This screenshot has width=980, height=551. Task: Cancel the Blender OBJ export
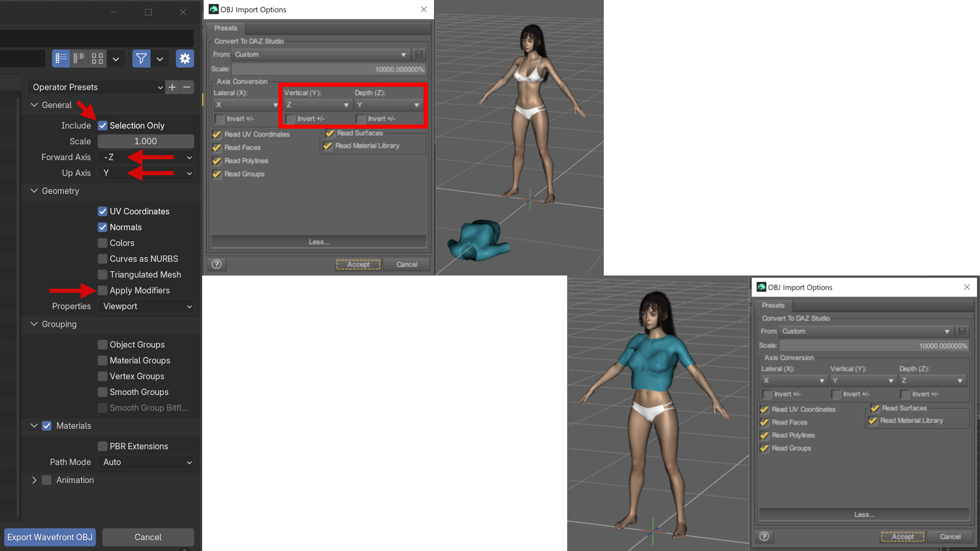[x=148, y=537]
